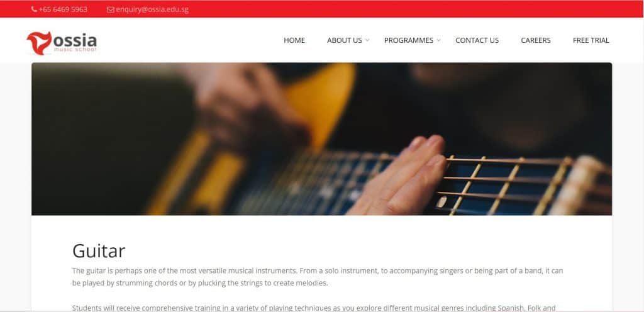Viewport: 644px width, 312px height.
Task: Click the enquiry@ossia.edu.sg email link
Action: tap(152, 9)
